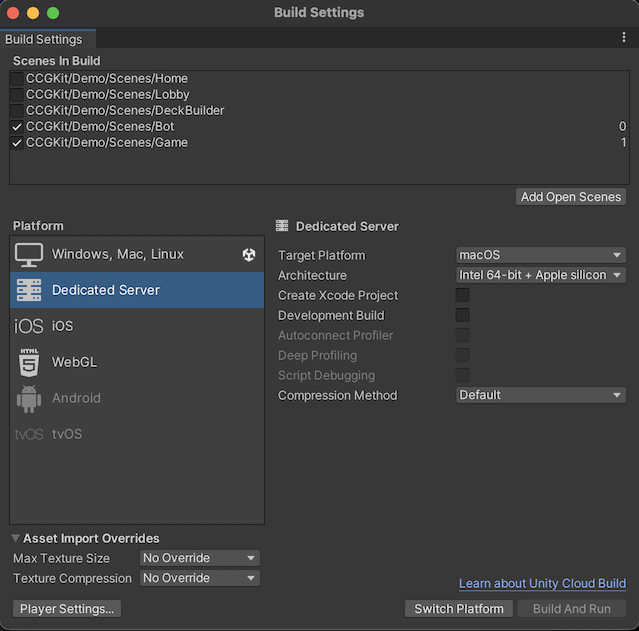Toggle the Create Xcode Project checkbox
The height and width of the screenshot is (631, 639).
[x=463, y=295]
